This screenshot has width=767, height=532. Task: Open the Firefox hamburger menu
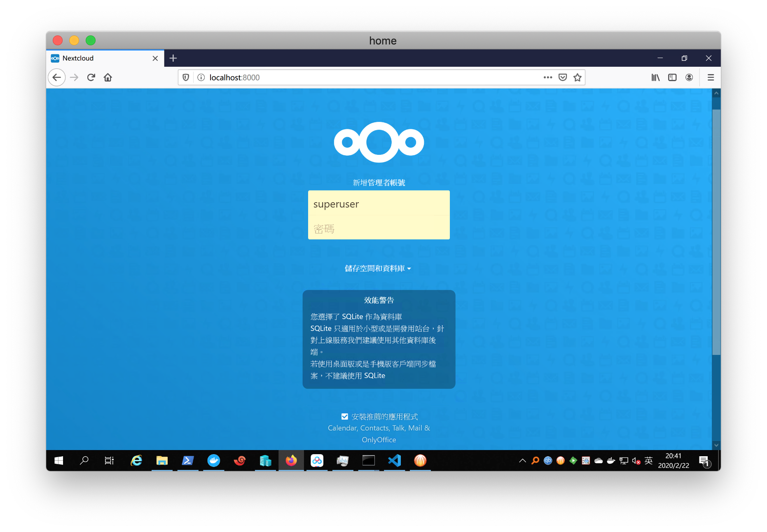point(711,77)
